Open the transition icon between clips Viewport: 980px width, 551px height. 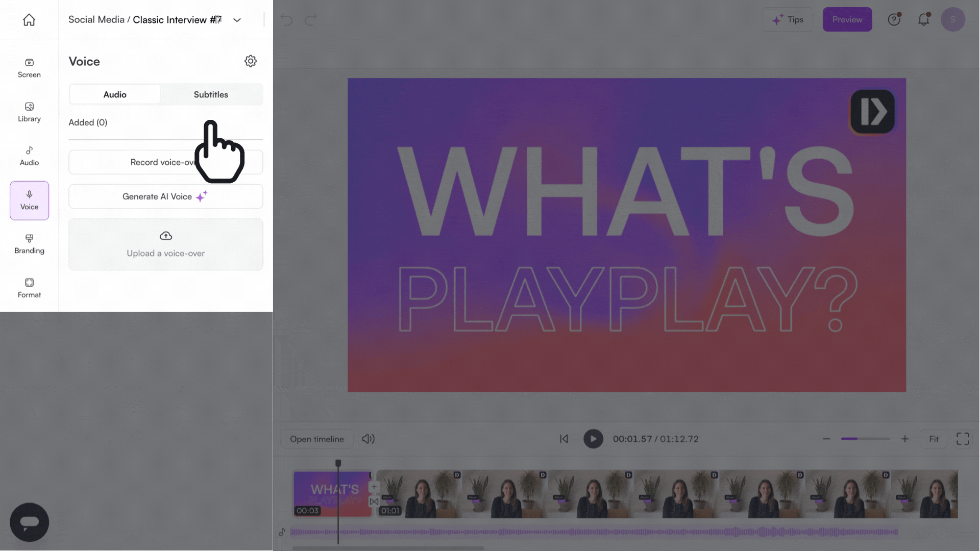pyautogui.click(x=374, y=502)
